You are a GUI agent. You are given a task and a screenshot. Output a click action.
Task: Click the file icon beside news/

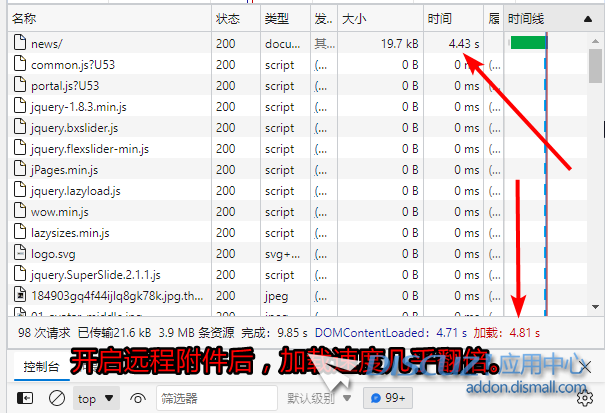click(20, 44)
